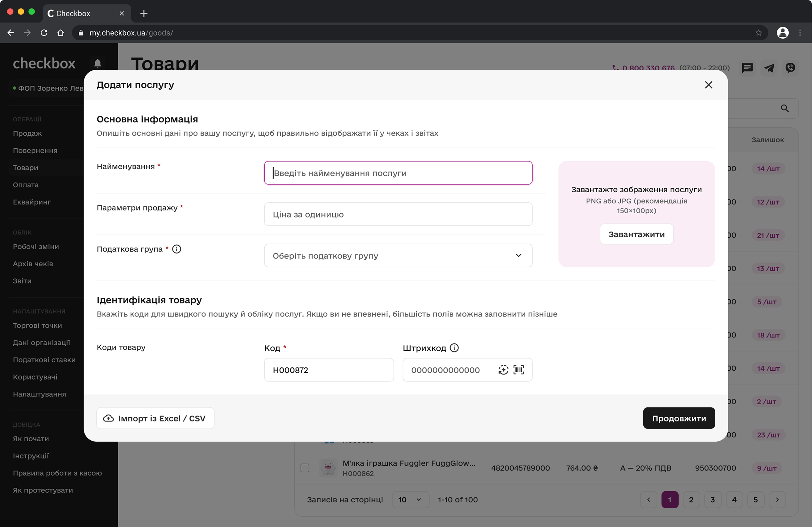The image size is (812, 527).
Task: Focus the Ціна за одиницю field
Action: click(x=398, y=214)
